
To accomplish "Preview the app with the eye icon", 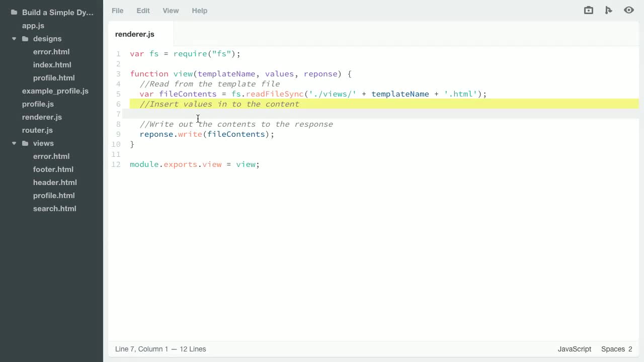I will [x=629, y=10].
